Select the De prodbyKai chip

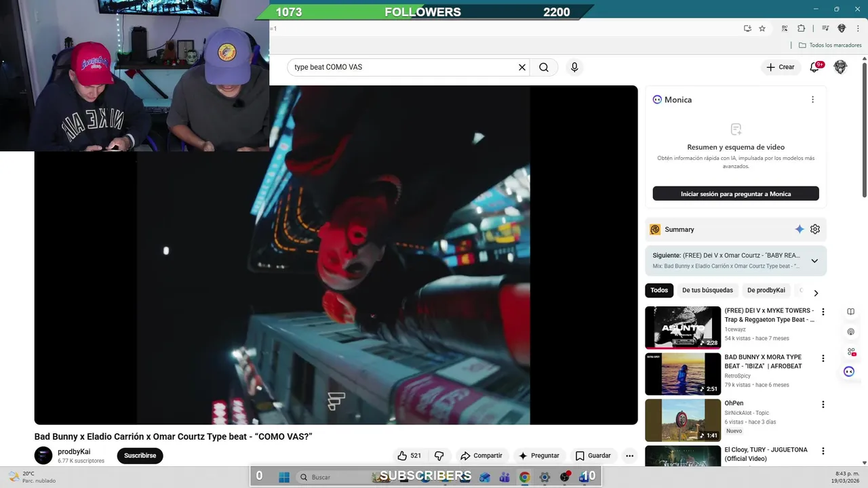point(766,290)
